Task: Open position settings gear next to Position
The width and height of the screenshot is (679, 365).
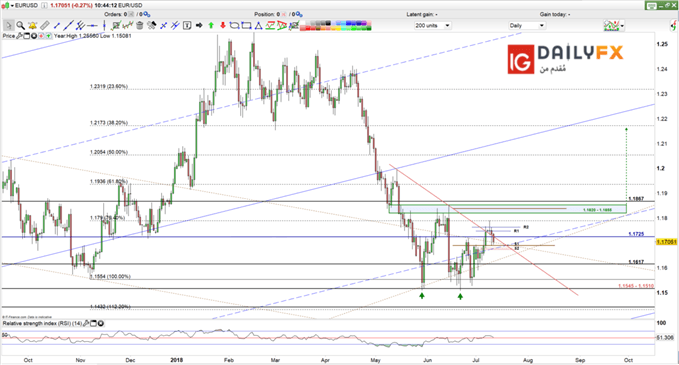Action: pyautogui.click(x=299, y=14)
